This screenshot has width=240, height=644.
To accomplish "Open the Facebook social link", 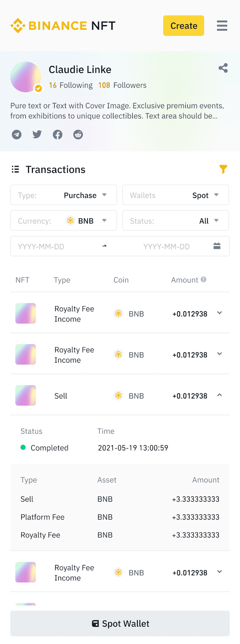I will pyautogui.click(x=57, y=134).
